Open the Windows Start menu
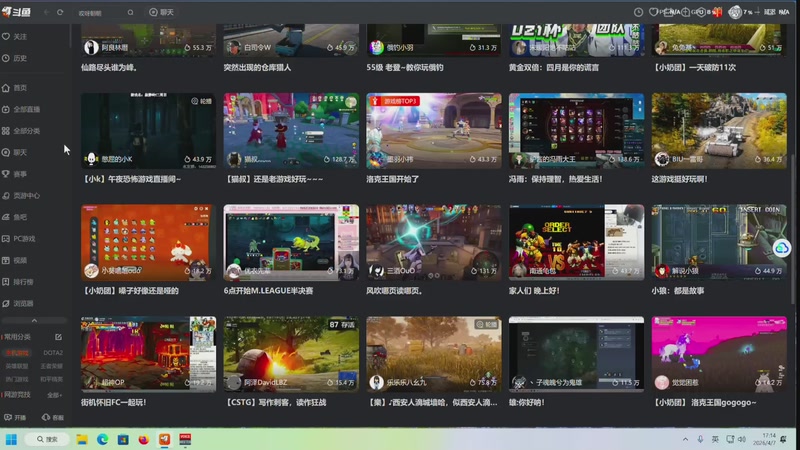Image resolution: width=800 pixels, height=450 pixels. click(11, 439)
